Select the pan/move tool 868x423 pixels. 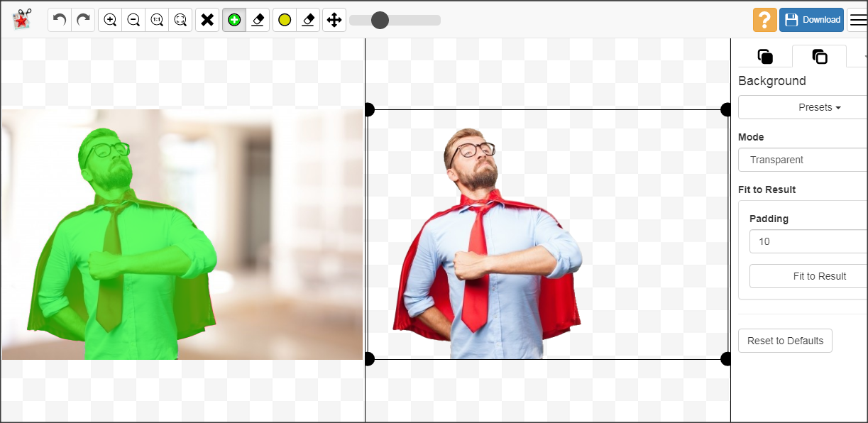[334, 20]
